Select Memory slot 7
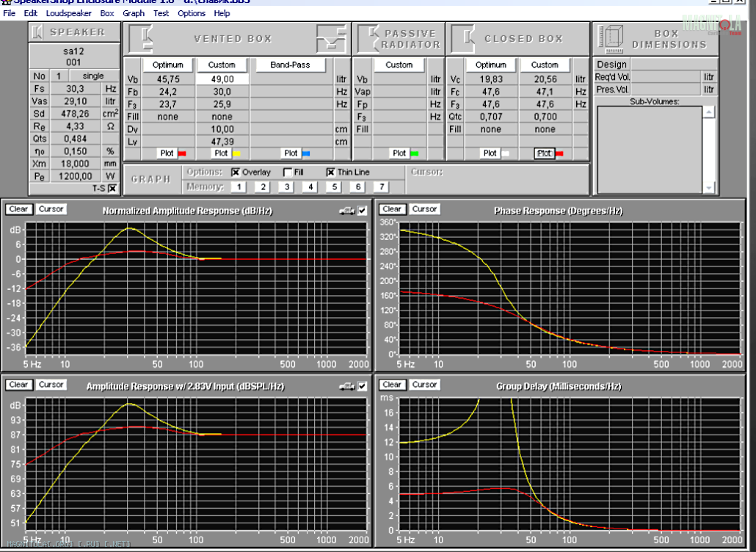756x552 pixels. [x=382, y=187]
